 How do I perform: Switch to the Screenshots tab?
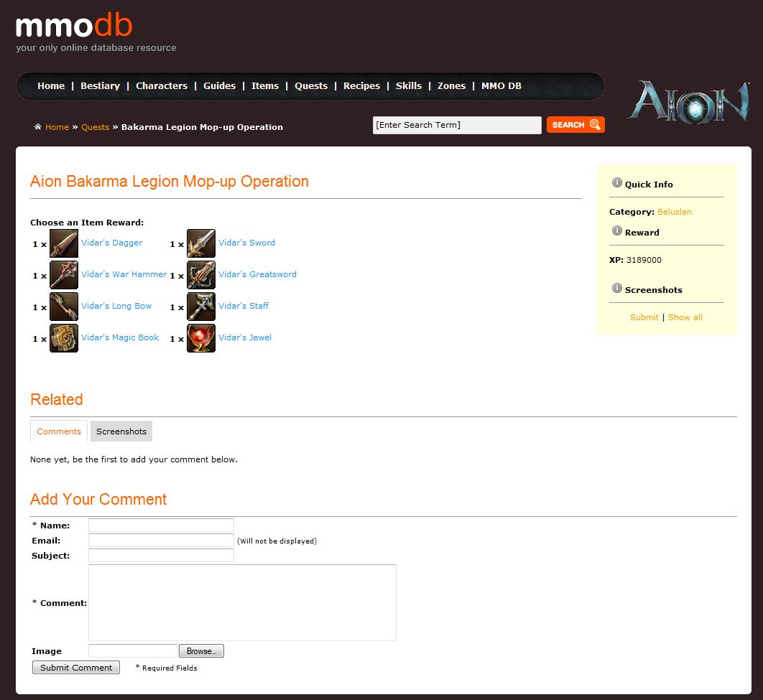(121, 431)
